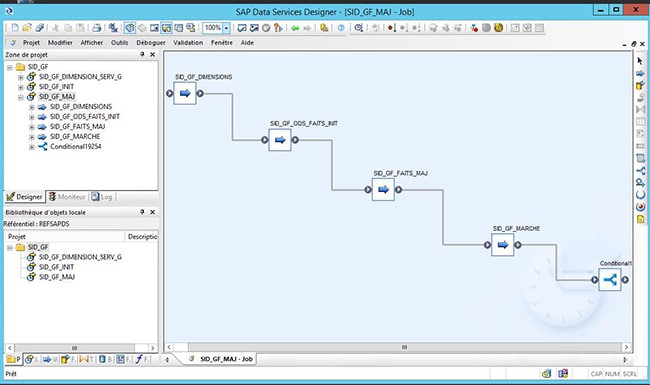This screenshot has width=650, height=385.
Task: Open the Aide menu
Action: pyautogui.click(x=247, y=42)
